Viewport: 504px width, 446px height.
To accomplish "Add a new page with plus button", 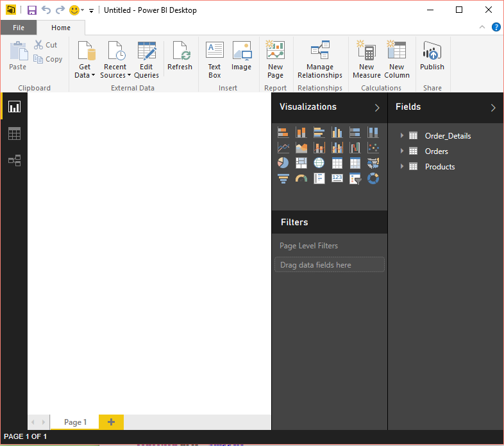I will click(x=111, y=422).
